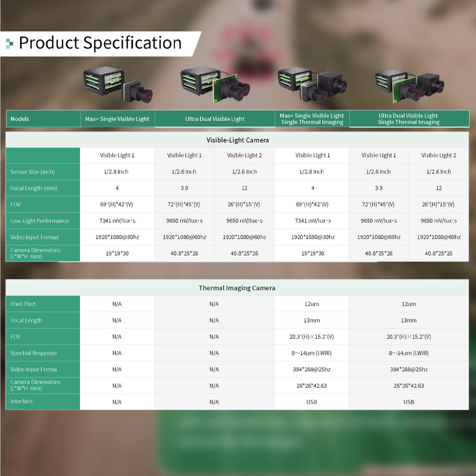Image resolution: width=476 pixels, height=476 pixels.
Task: Select the Max+ Single Thermal Imaging header
Action: (312, 119)
